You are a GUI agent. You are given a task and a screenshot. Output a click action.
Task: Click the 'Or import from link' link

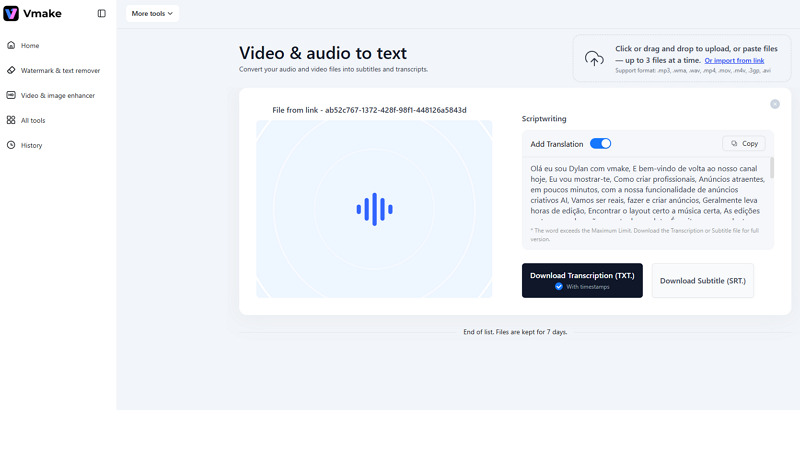point(734,60)
